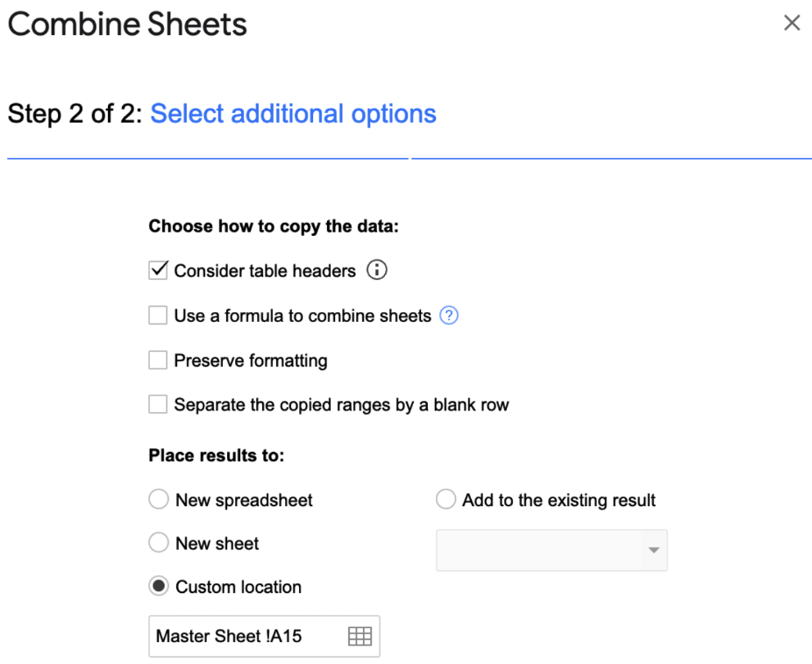The width and height of the screenshot is (812, 664).
Task: Select the New sheet option
Action: coord(159,542)
